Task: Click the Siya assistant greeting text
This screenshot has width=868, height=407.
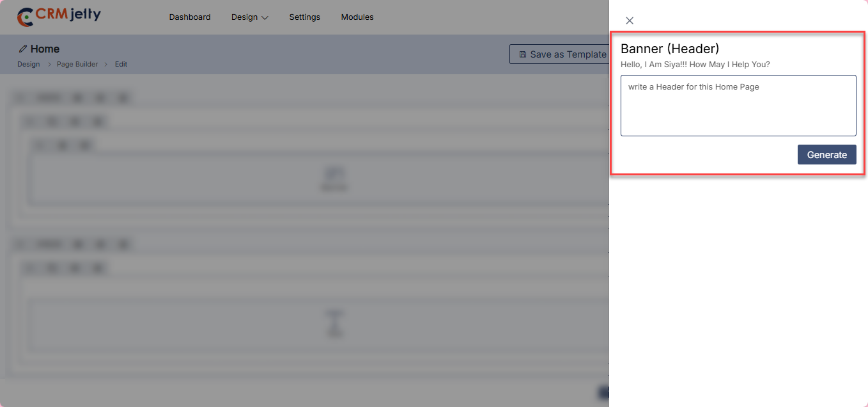Action: click(x=695, y=65)
